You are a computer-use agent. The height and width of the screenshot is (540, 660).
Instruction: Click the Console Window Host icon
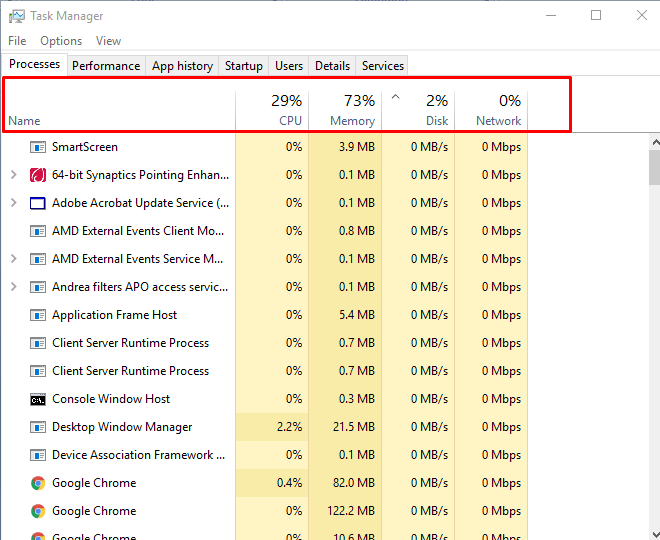pos(38,399)
